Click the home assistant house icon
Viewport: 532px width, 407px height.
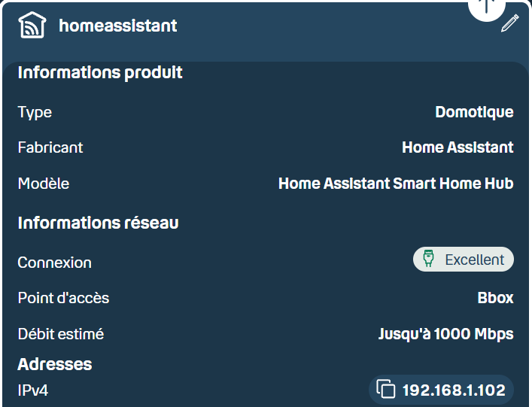pyautogui.click(x=32, y=25)
